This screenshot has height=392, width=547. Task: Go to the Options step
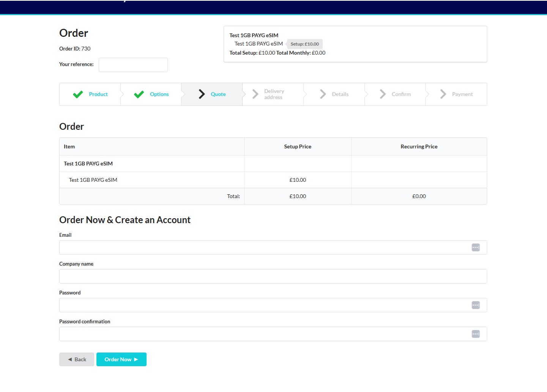click(151, 94)
